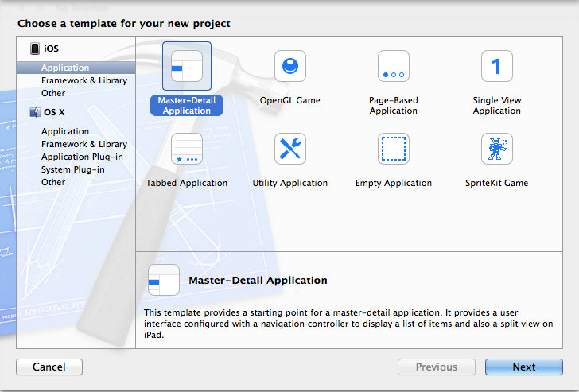Choose the SpriteKit Game template icon
The width and height of the screenshot is (579, 392).
tap(497, 149)
